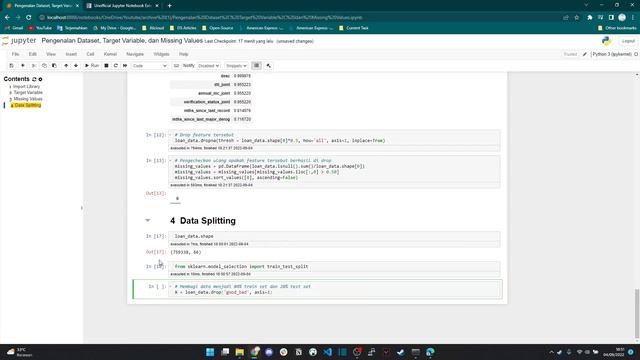This screenshot has height=360, width=640.
Task: Open the Cell menu
Action: click(x=90, y=54)
